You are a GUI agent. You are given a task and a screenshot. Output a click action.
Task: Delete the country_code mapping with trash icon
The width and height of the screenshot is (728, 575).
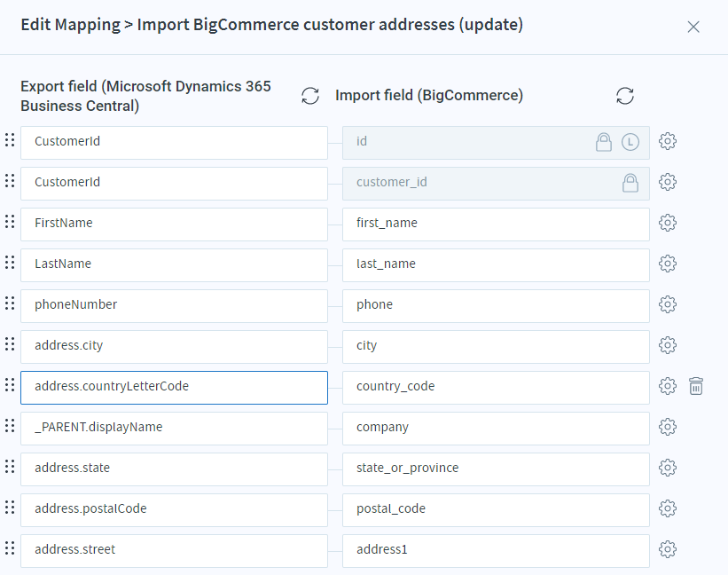(x=695, y=386)
